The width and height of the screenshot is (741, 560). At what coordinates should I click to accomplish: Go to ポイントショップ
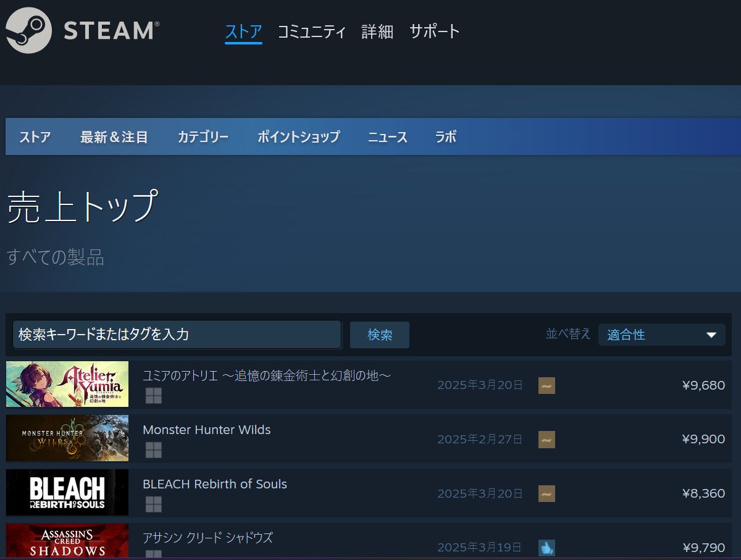[x=299, y=137]
